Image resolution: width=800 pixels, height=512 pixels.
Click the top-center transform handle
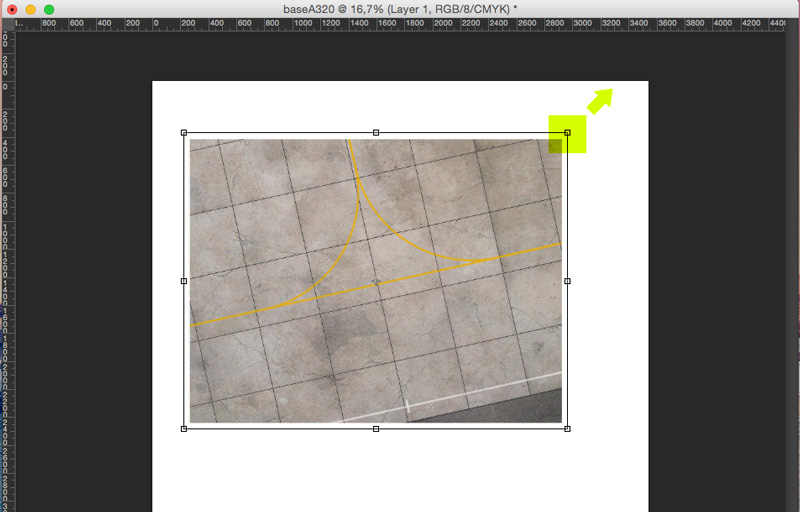(376, 133)
